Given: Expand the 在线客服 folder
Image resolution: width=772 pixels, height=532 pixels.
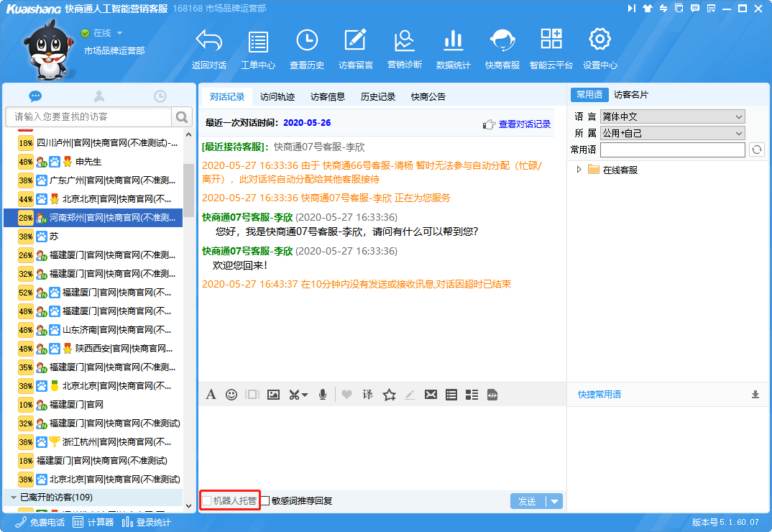Looking at the screenshot, I should (579, 170).
